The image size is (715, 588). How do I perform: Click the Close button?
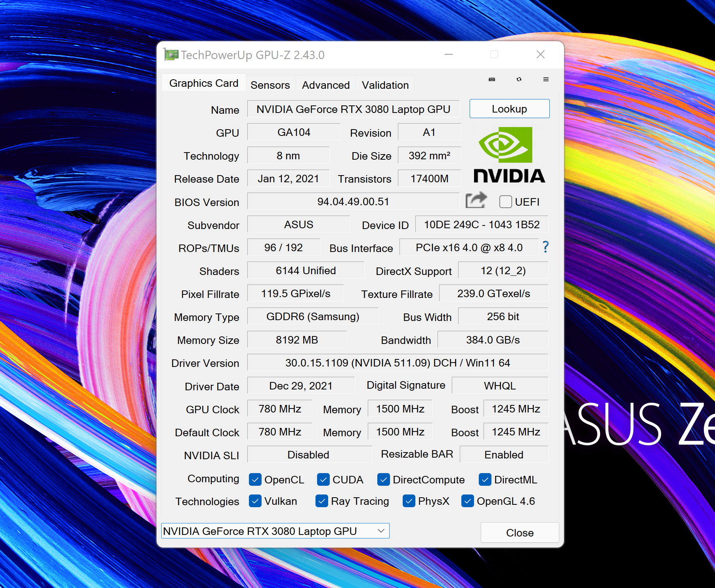point(520,533)
